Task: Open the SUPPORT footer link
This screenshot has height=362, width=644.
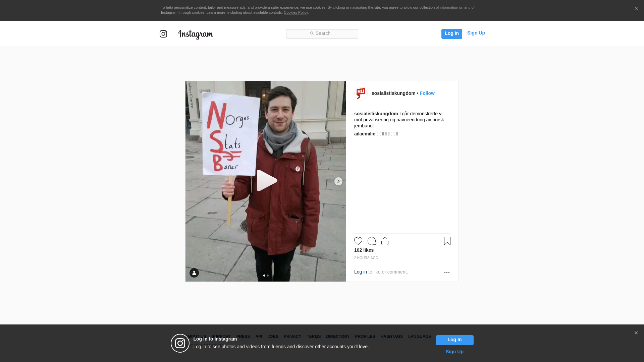Action: (221, 337)
